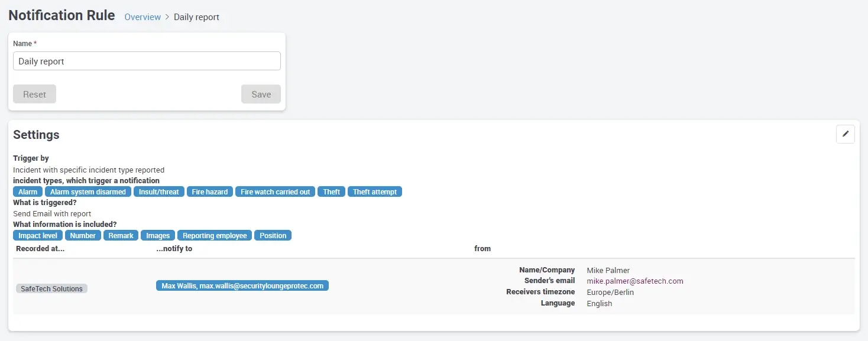Viewport: 868px width, 341px height.
Task: Select the Theft attempt tag
Action: point(375,192)
